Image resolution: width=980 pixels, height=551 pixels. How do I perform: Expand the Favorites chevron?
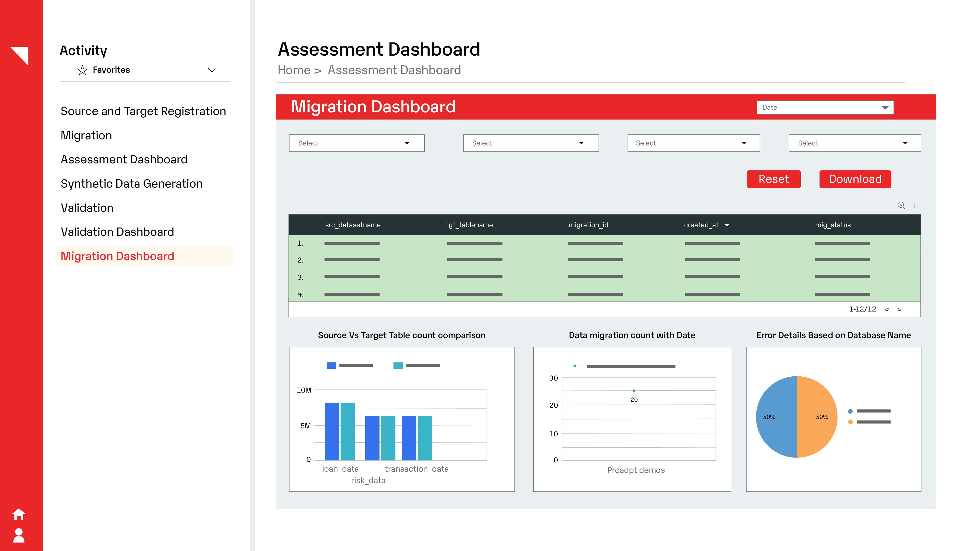212,70
